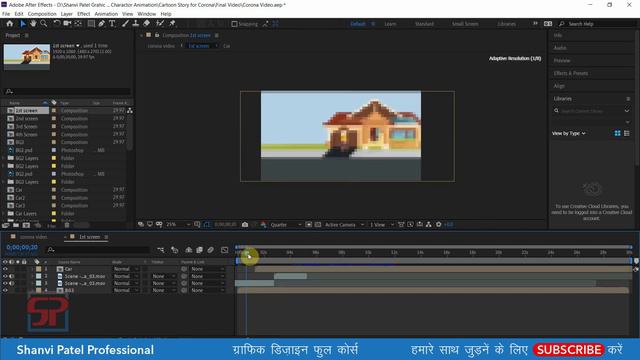
Task: Select the Pen tool
Action: tap(102, 24)
